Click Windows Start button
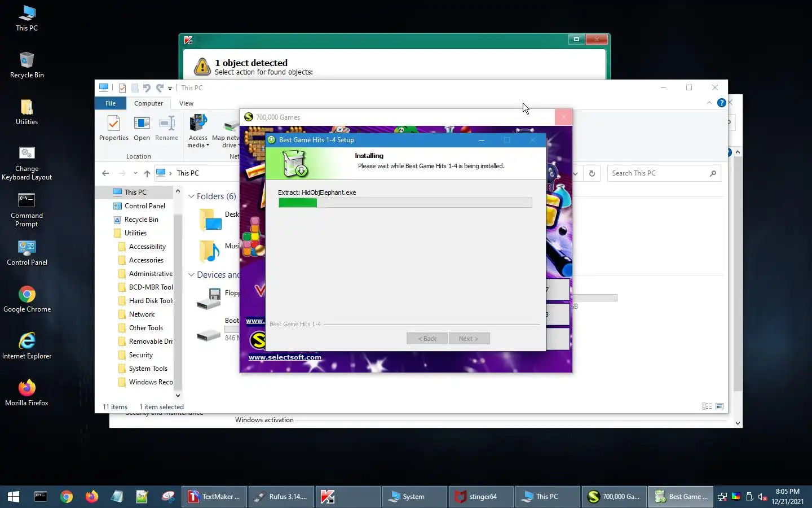This screenshot has height=508, width=812. click(x=14, y=497)
